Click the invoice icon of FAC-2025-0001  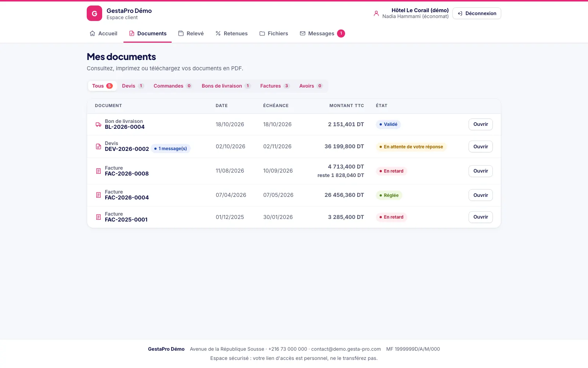(x=98, y=217)
